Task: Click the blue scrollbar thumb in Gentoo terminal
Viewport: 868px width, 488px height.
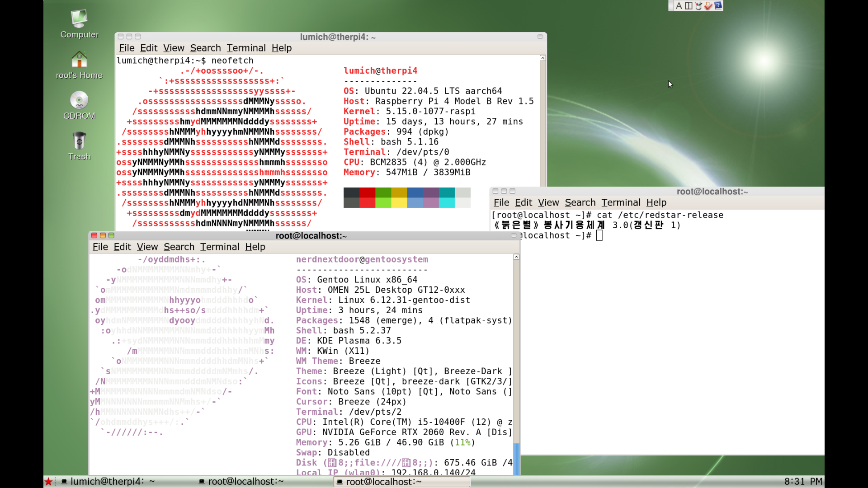Action: tap(516, 458)
